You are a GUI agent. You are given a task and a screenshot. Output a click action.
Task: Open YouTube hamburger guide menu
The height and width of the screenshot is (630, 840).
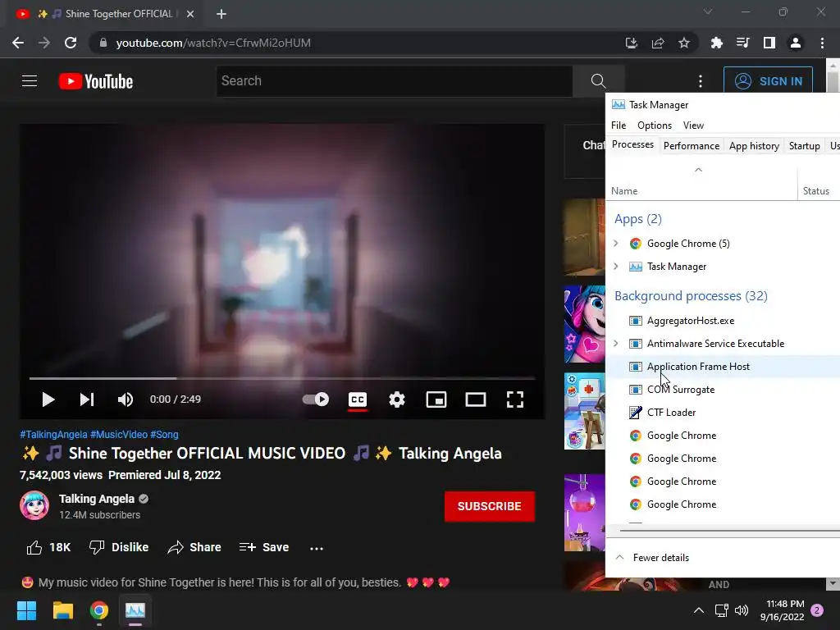tap(30, 81)
